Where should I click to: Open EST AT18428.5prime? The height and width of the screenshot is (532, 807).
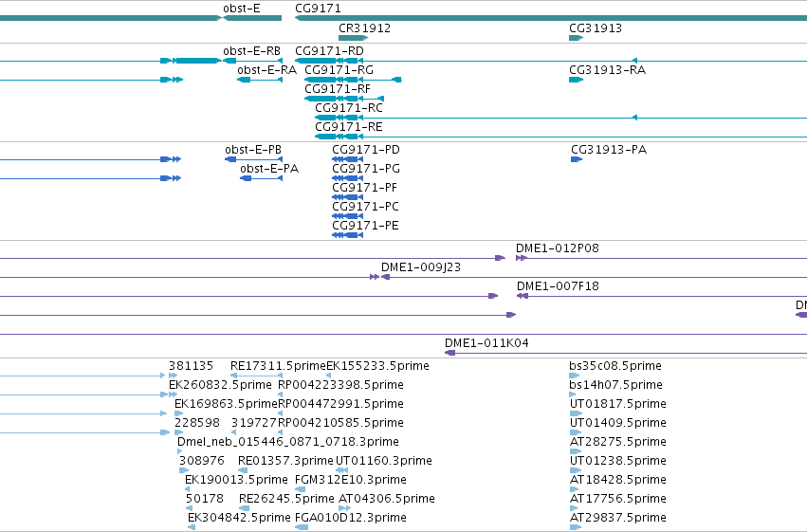618,481
